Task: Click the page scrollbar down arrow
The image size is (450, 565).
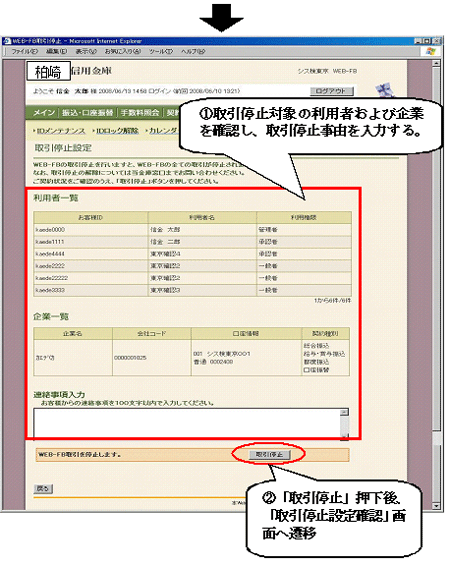Action: 436,506
